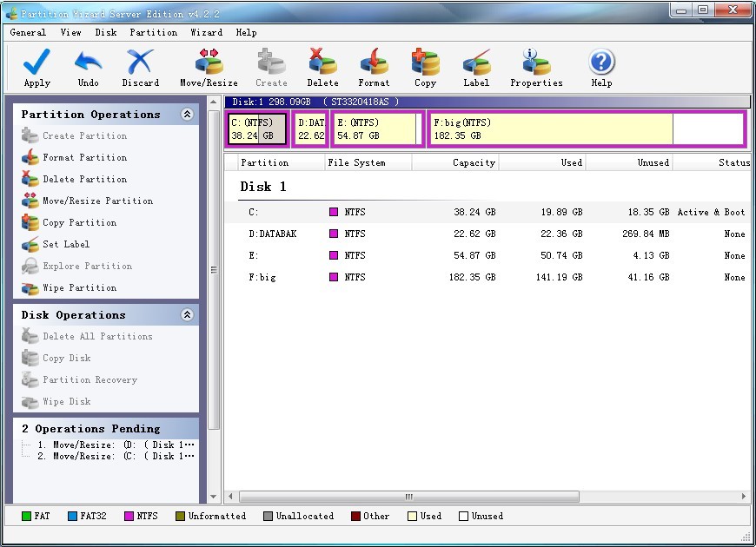This screenshot has width=756, height=547.
Task: Click FAT32 blue swatch in legend
Action: (72, 516)
